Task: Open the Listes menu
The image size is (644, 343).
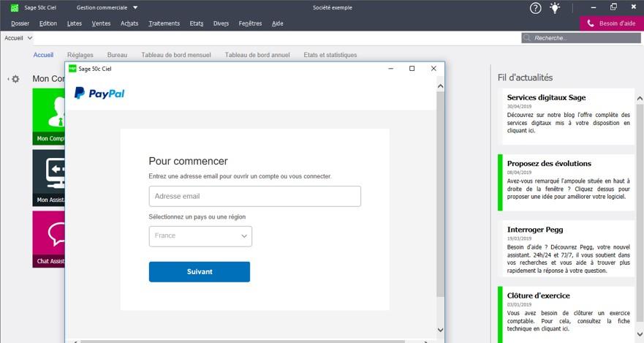Action: [75, 23]
